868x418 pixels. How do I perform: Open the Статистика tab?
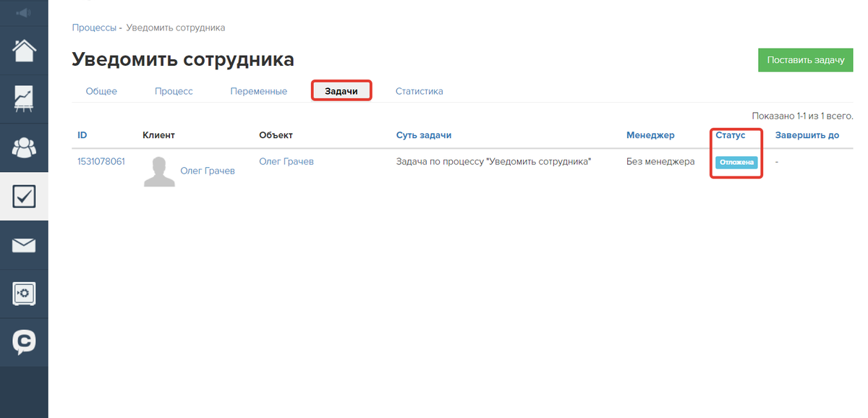pos(419,91)
